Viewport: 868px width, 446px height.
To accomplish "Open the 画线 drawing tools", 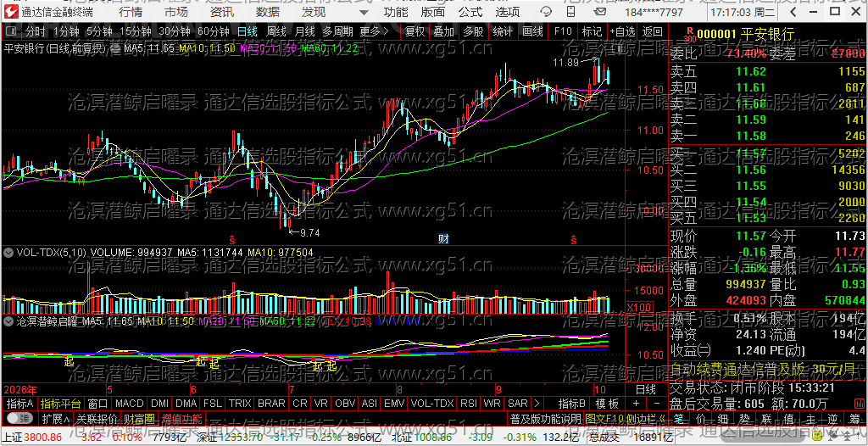I will click(x=532, y=32).
